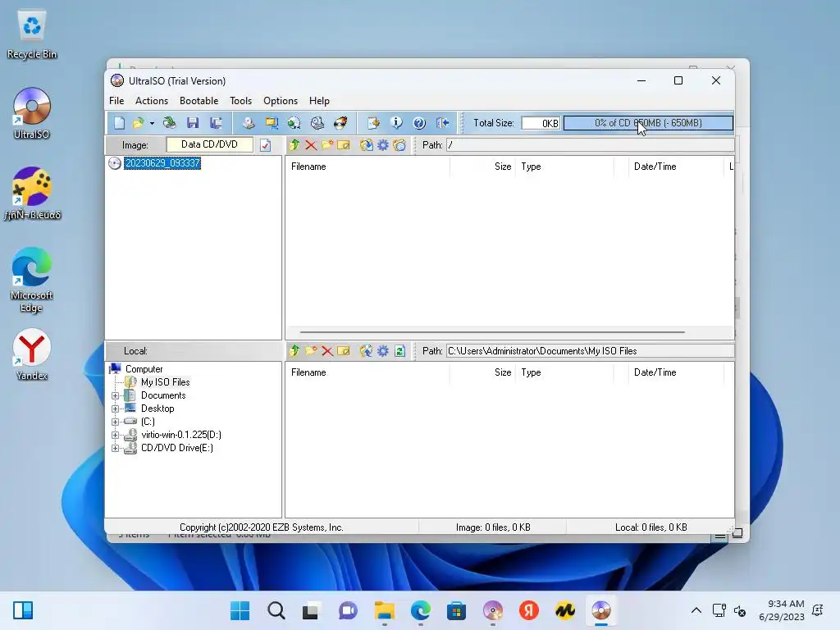
Task: Click the local Path field for My ISO Files
Action: (590, 351)
